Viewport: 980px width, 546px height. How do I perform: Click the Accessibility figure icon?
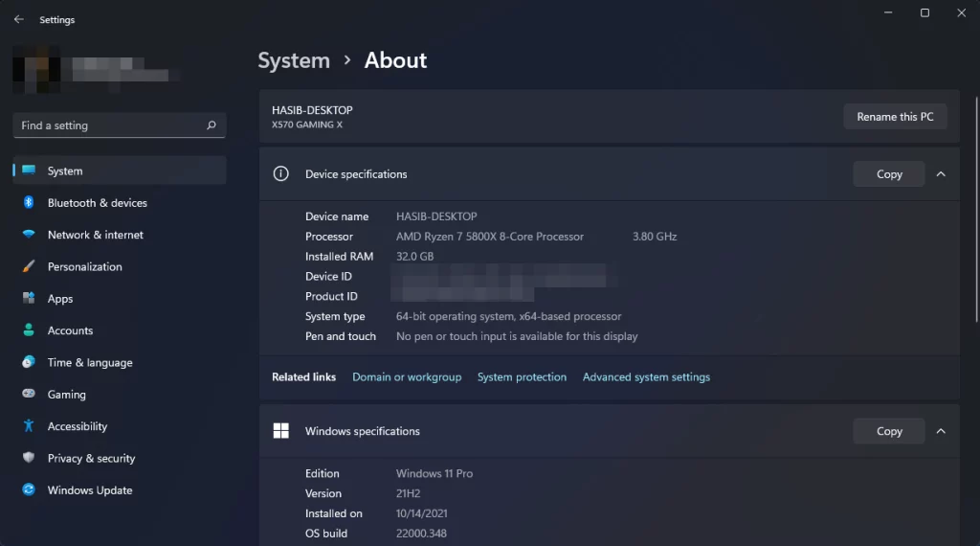[x=29, y=425]
